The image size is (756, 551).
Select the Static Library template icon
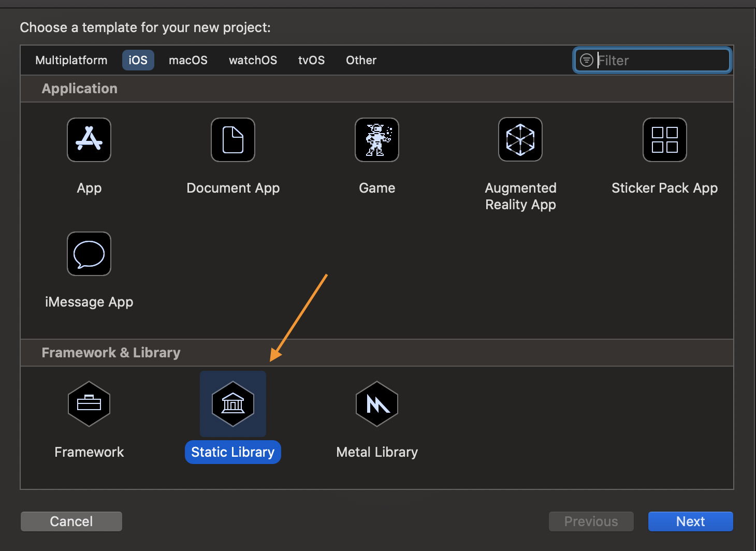point(233,404)
